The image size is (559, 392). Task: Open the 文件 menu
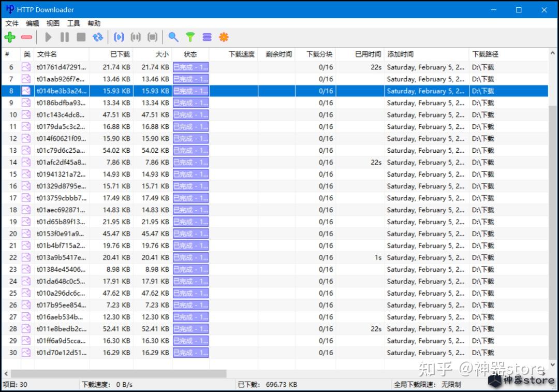[x=12, y=23]
